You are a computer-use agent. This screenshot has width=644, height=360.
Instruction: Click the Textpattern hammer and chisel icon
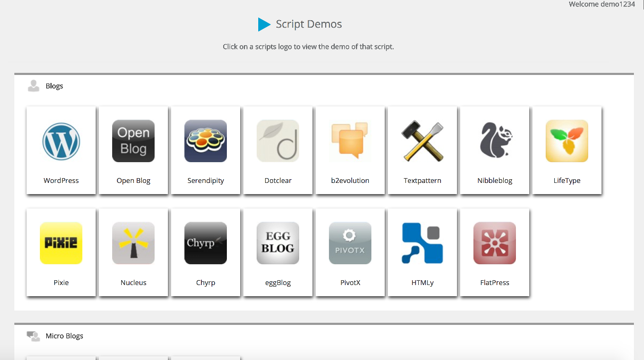coord(422,141)
